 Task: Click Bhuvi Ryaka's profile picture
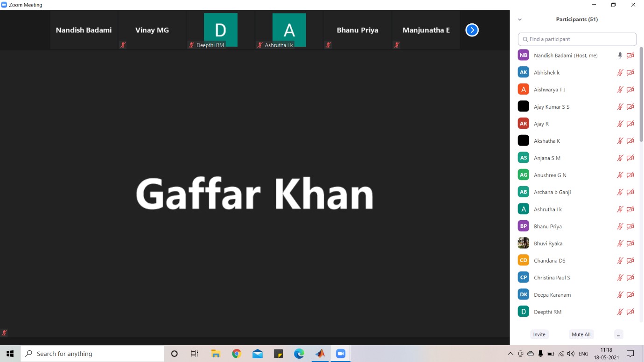pyautogui.click(x=523, y=243)
